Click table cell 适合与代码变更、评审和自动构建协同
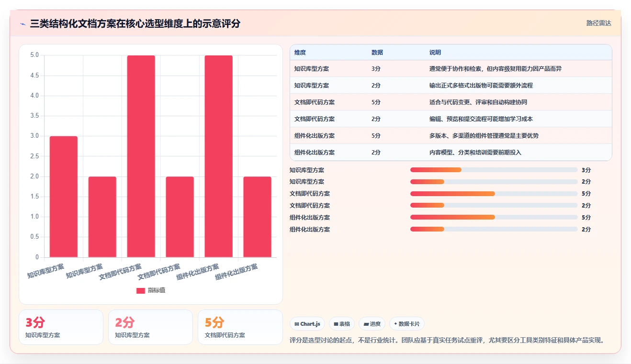Screen dimensions: 631x364 coord(478,102)
